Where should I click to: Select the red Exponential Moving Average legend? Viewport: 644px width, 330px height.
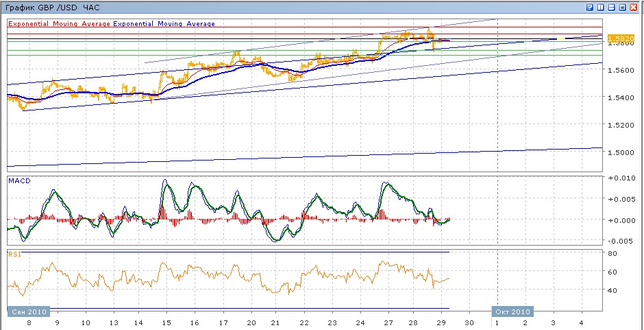tap(59, 24)
